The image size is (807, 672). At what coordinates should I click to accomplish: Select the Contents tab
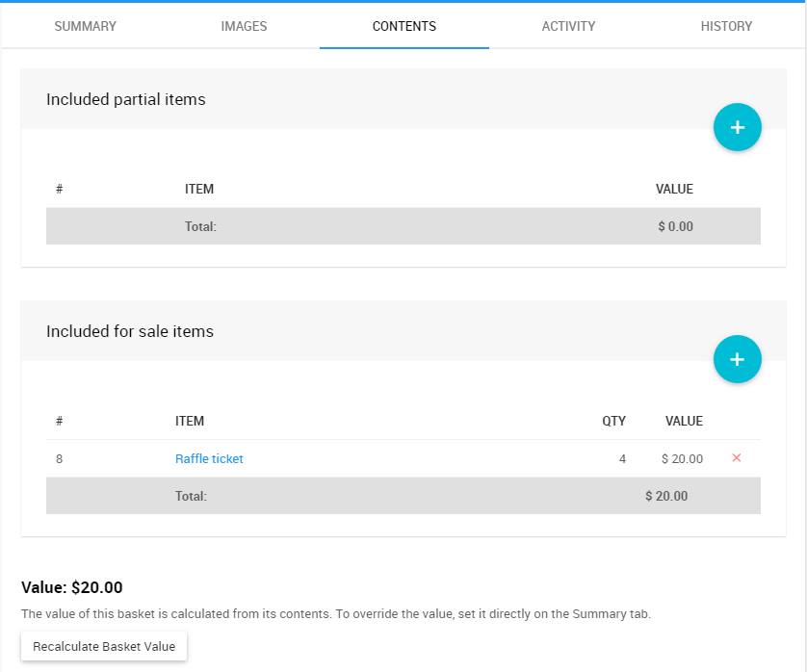coord(404,26)
